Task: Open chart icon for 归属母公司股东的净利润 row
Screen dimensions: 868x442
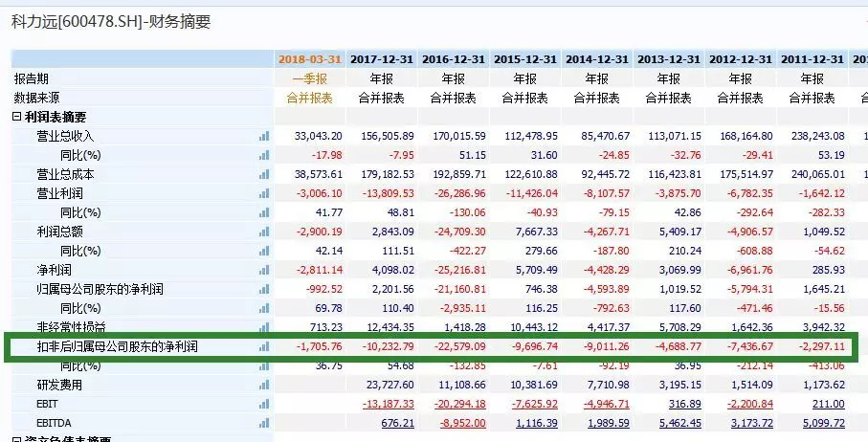Action: 264,289
